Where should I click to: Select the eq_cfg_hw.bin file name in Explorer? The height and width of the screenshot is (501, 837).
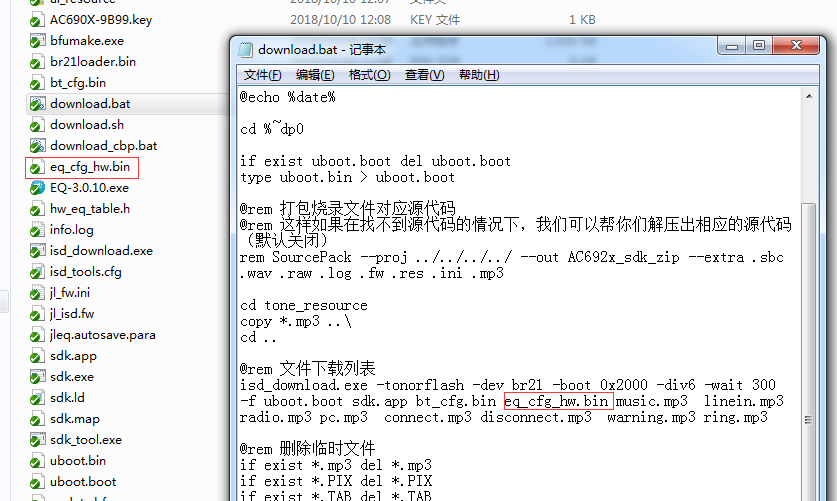[90, 167]
